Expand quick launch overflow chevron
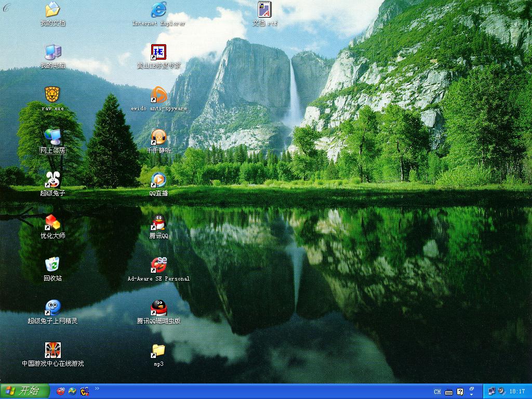 pyautogui.click(x=97, y=389)
